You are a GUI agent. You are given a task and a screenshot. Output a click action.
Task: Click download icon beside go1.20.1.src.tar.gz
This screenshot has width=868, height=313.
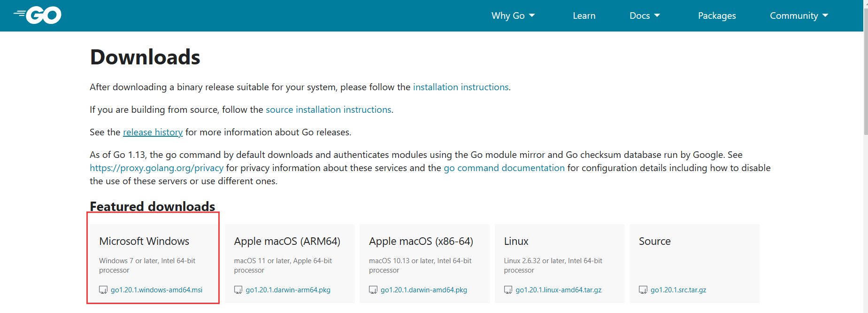pyautogui.click(x=643, y=290)
